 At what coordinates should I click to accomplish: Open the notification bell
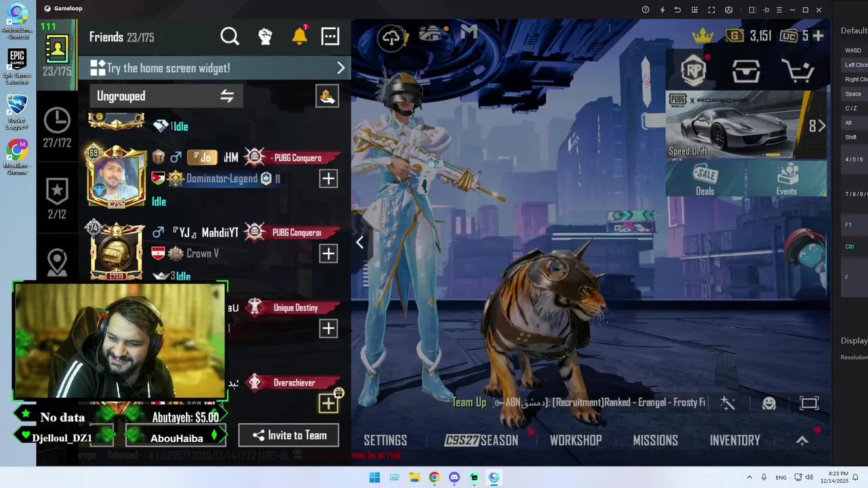pyautogui.click(x=300, y=36)
